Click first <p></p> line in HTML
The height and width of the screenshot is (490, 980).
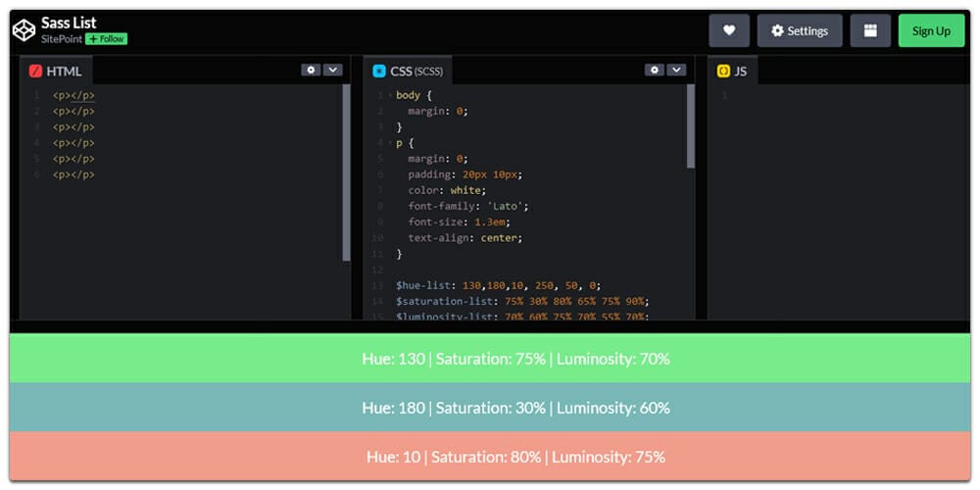(73, 96)
